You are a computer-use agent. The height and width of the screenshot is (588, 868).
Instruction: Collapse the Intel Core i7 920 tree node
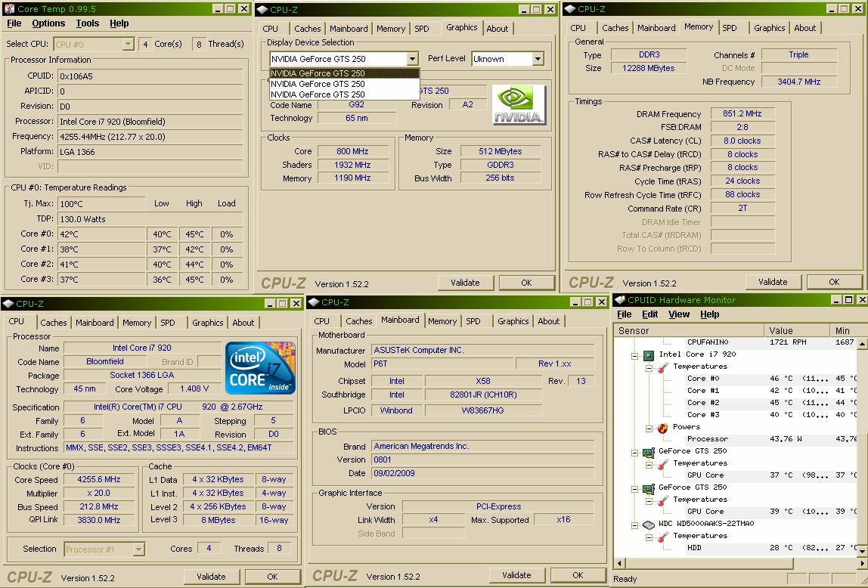click(635, 354)
